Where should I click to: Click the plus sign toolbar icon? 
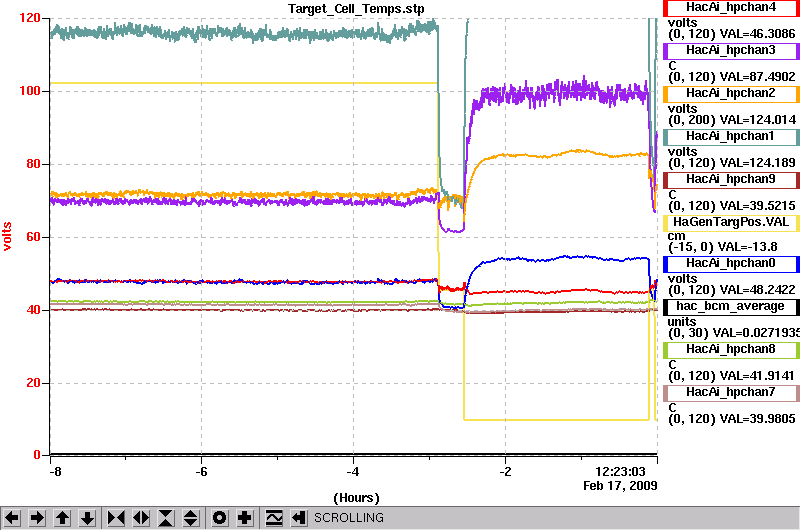tap(244, 518)
